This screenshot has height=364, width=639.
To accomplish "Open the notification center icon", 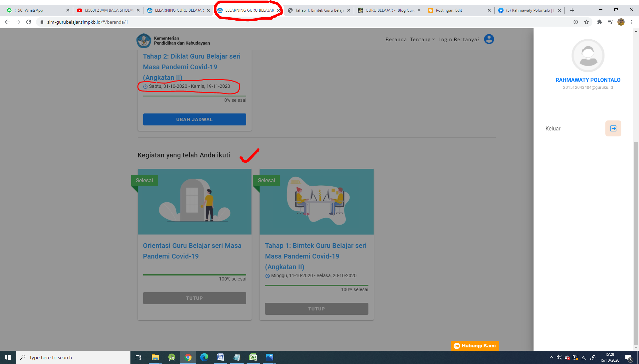I will [x=628, y=357].
